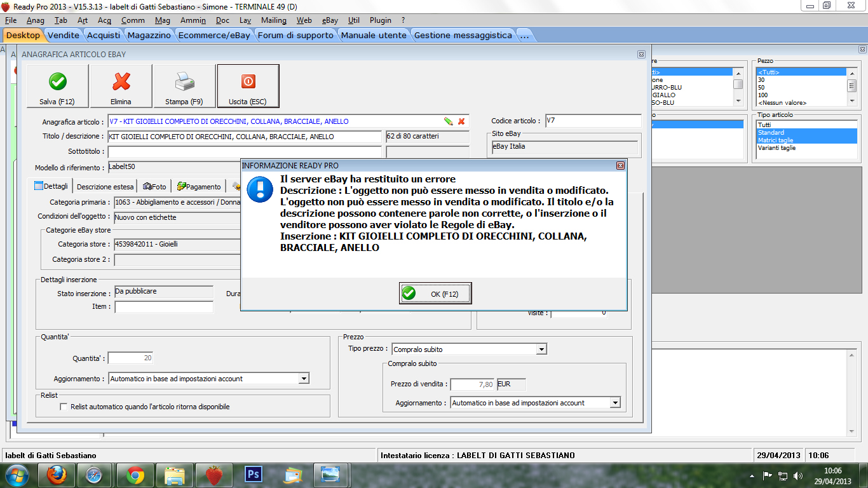Close the Anagrafica Articolo eBay window
Screen dimensions: 868x488
tap(641, 55)
